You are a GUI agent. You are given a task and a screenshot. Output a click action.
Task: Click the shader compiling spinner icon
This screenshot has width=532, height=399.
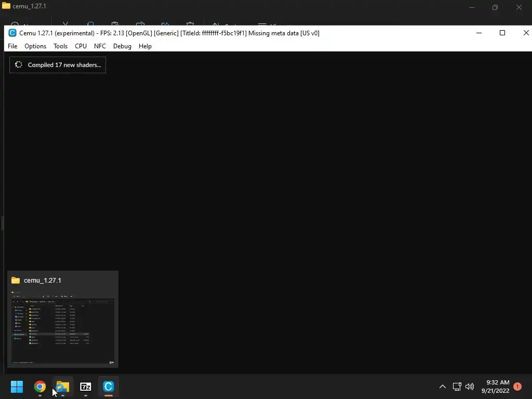(x=19, y=64)
